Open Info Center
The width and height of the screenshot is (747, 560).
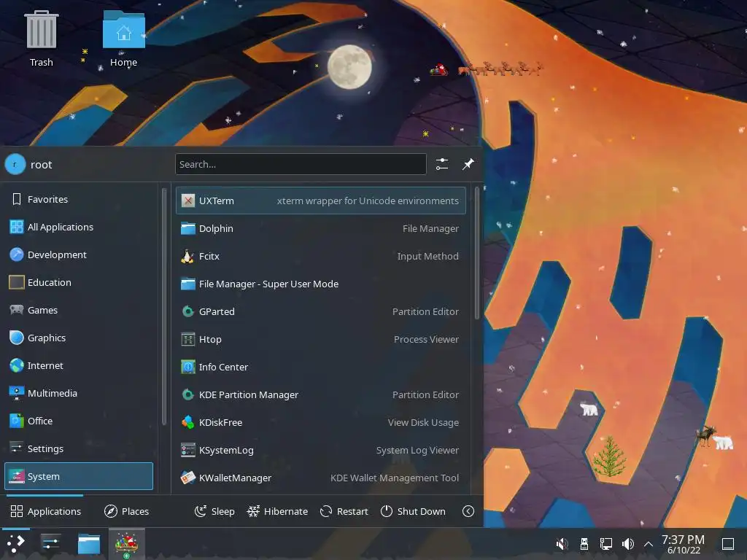pyautogui.click(x=321, y=367)
